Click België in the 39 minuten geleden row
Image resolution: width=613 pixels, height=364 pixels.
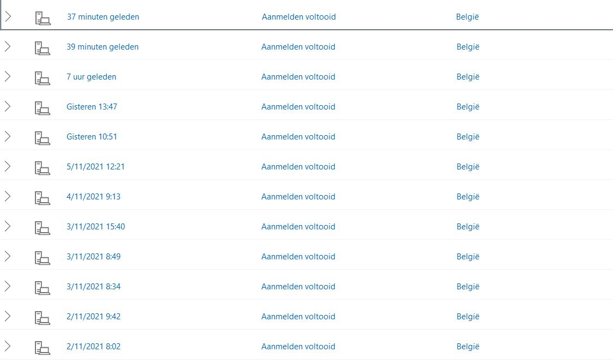[x=467, y=47]
